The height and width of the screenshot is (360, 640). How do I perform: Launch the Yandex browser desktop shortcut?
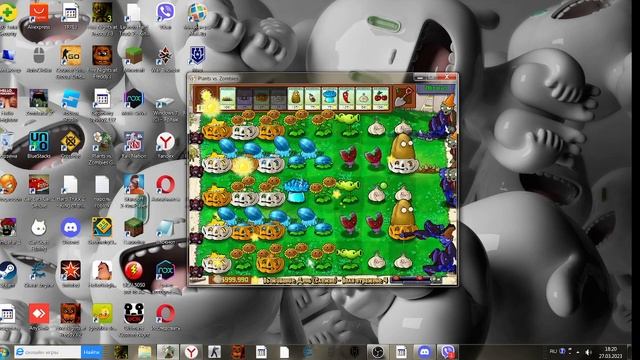tap(165, 145)
